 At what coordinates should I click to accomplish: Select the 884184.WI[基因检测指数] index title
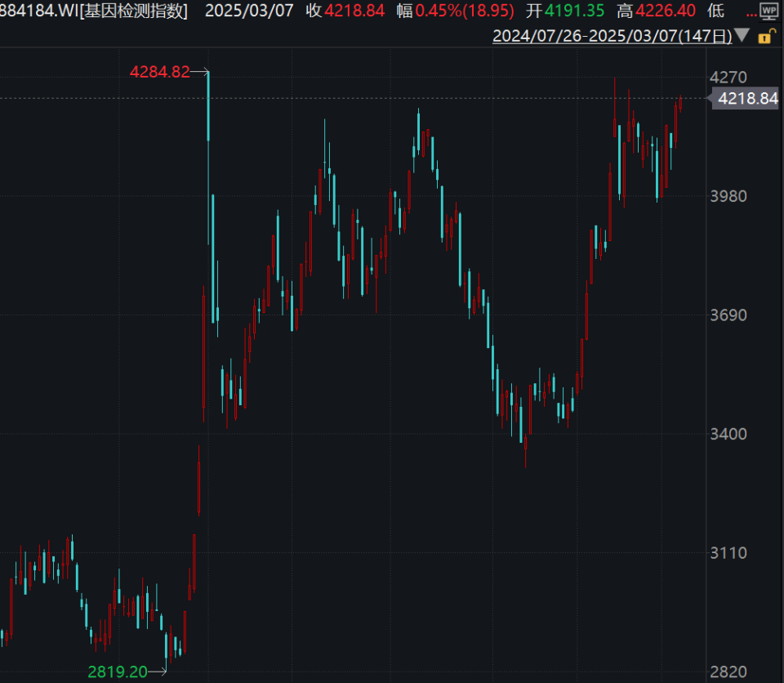pyautogui.click(x=94, y=11)
